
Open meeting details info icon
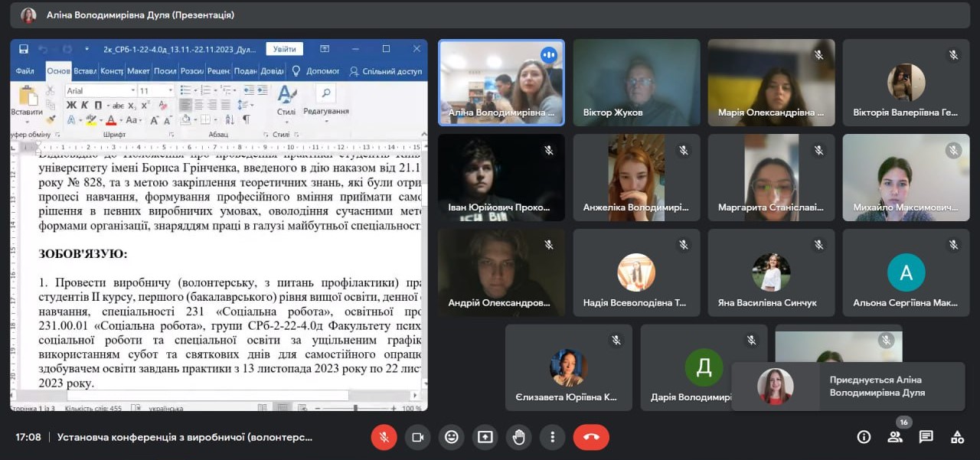point(864,437)
